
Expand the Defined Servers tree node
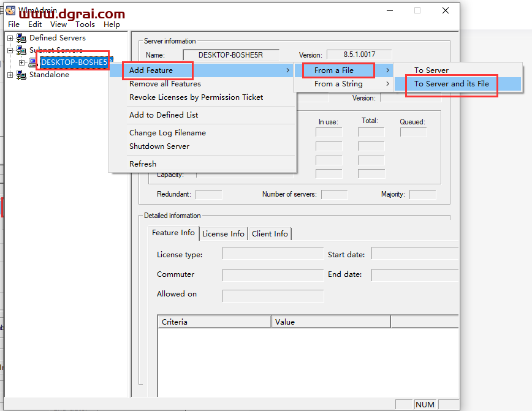[x=10, y=38]
